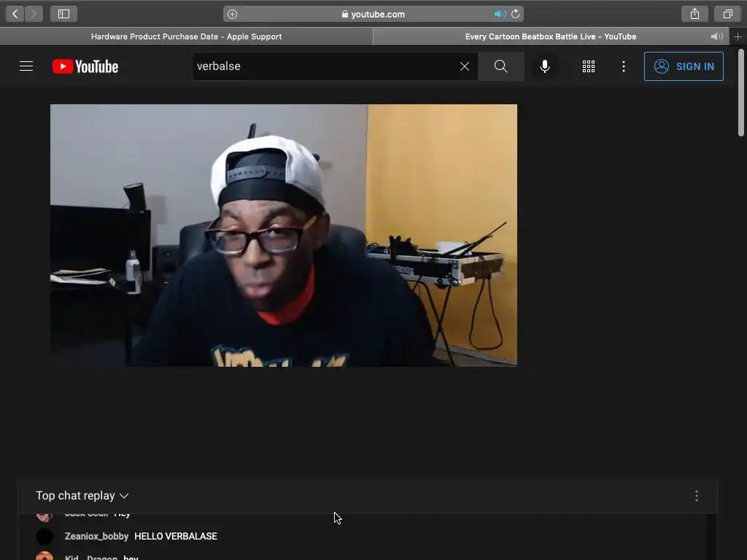Run search with magnifier button
747x560 pixels.
500,66
